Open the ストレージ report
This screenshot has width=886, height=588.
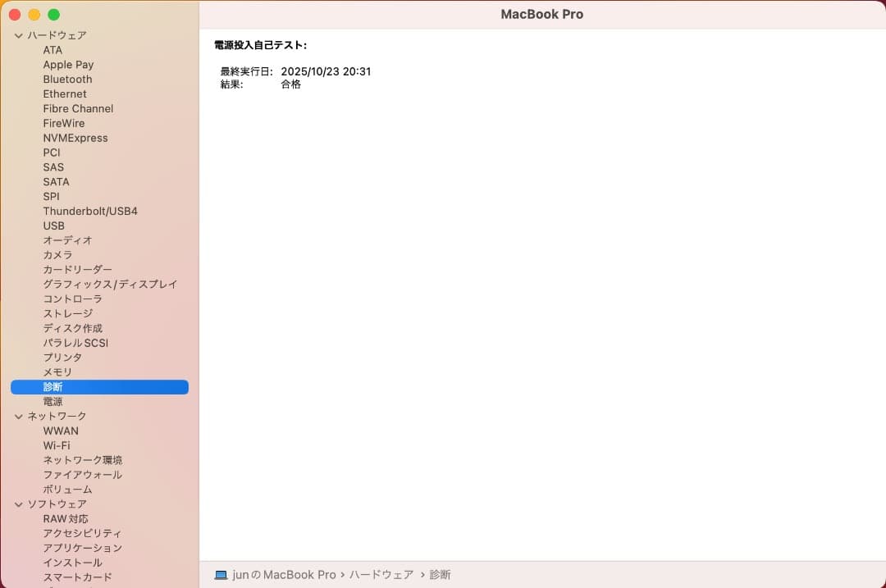67,313
